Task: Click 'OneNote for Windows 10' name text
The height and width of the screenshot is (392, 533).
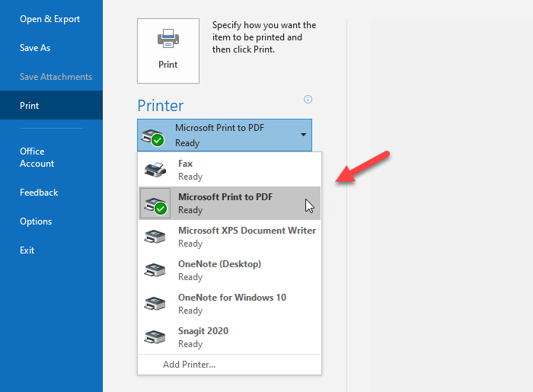Action: 232,298
